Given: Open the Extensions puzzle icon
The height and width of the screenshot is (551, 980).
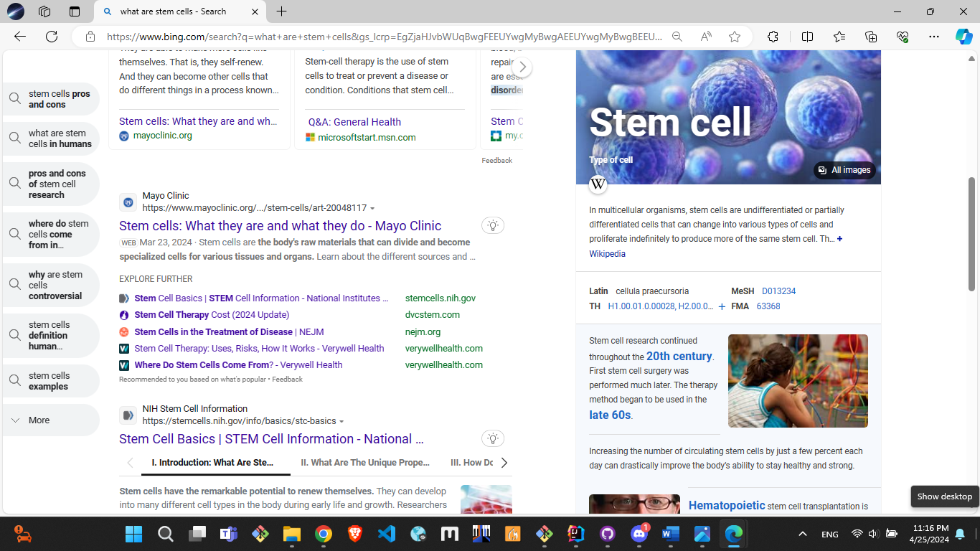Looking at the screenshot, I should coord(773,37).
